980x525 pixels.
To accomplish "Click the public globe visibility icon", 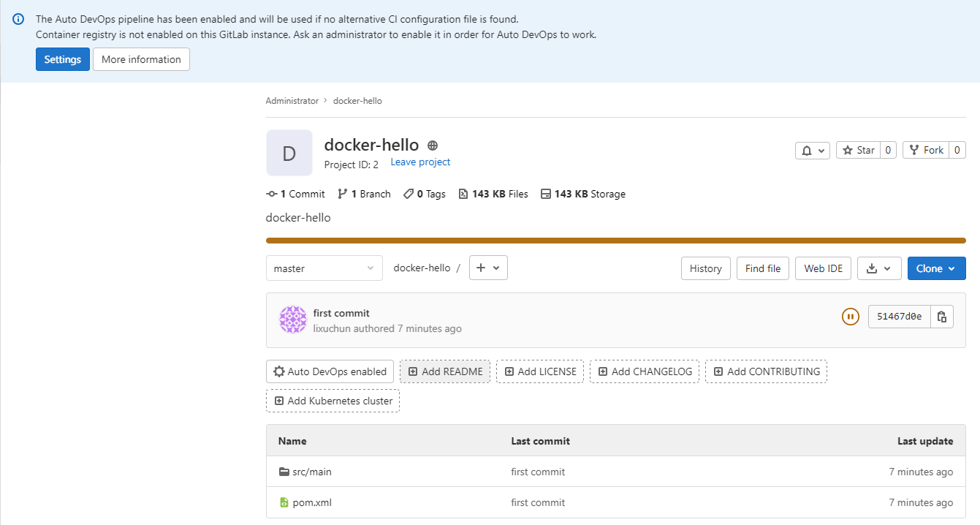I will pos(433,146).
